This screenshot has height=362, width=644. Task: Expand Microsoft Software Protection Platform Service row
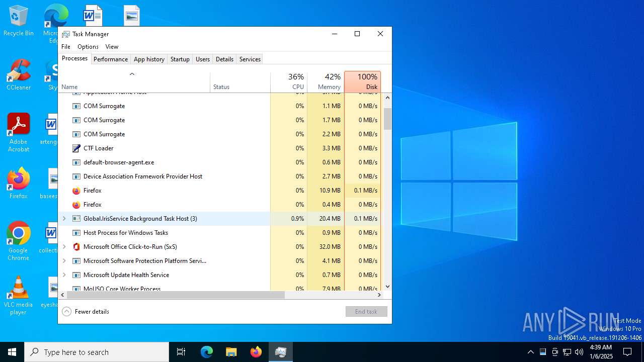(x=64, y=261)
